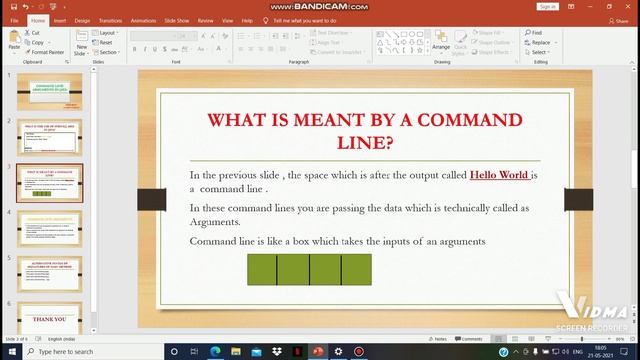Open the Bandicam recorder on the taskbar
This screenshot has height=360, width=640.
(359, 351)
